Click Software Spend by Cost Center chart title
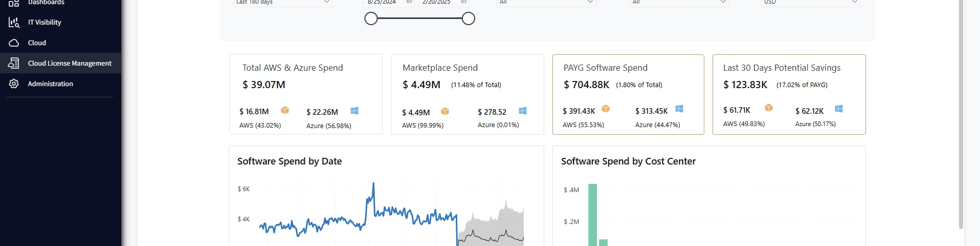This screenshot has height=246, width=980. [x=628, y=161]
